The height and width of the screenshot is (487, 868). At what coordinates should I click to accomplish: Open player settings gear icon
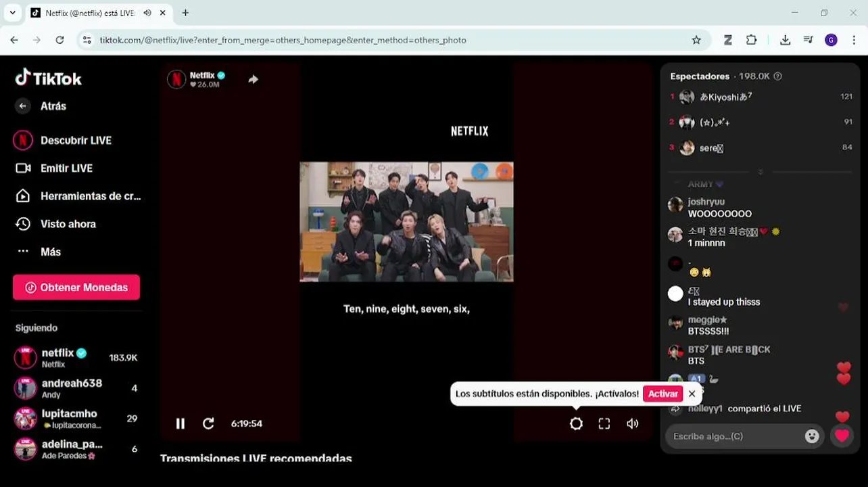(576, 423)
